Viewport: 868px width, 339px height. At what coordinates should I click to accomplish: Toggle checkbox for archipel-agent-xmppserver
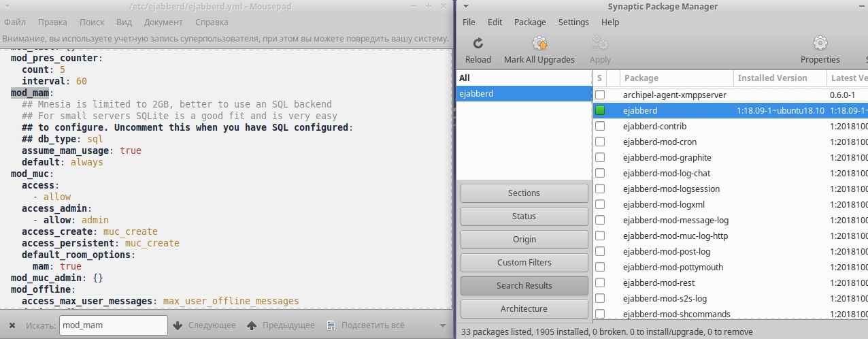tap(600, 95)
